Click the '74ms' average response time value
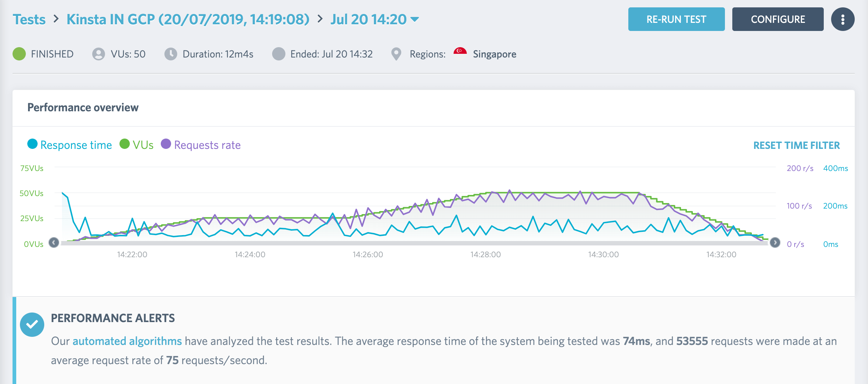 coord(636,341)
